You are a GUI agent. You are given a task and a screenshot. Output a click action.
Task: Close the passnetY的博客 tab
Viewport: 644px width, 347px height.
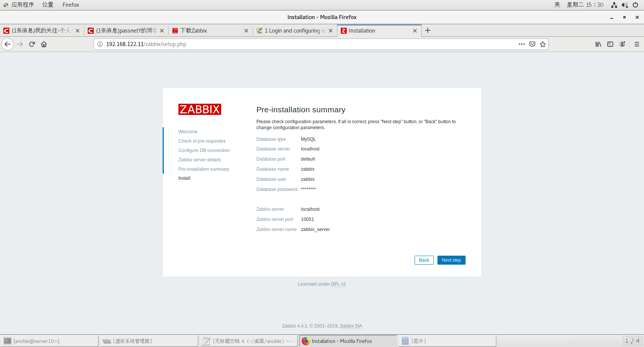pos(162,31)
